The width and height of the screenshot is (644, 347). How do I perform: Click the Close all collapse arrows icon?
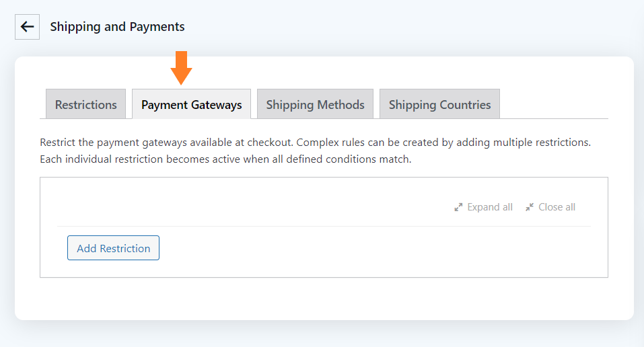click(x=530, y=207)
